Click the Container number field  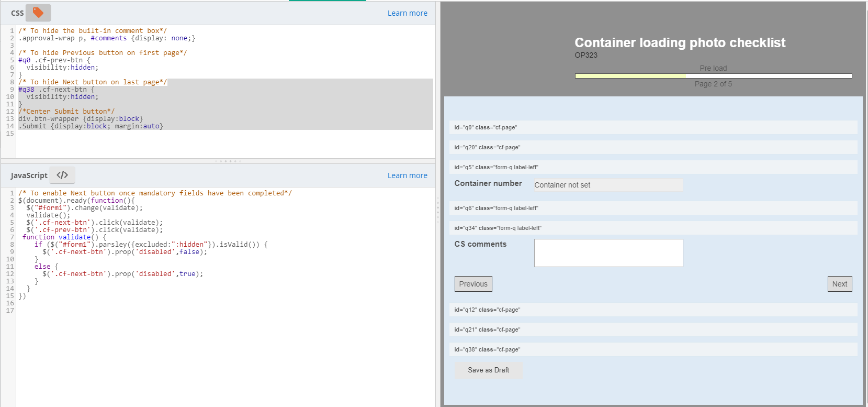click(608, 185)
